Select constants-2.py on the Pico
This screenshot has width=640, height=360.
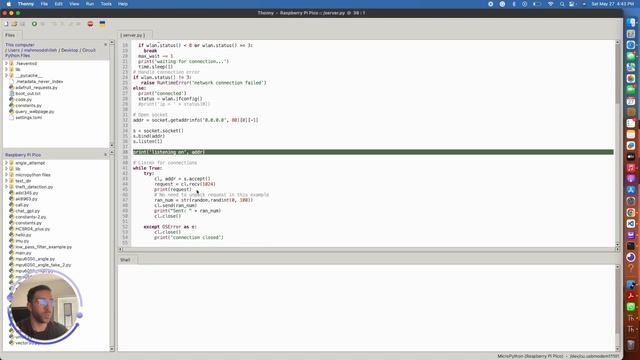coord(31,217)
